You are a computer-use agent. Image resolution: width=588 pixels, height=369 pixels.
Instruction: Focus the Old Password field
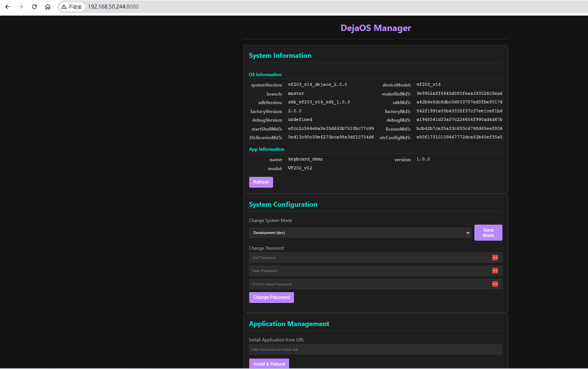click(x=375, y=257)
